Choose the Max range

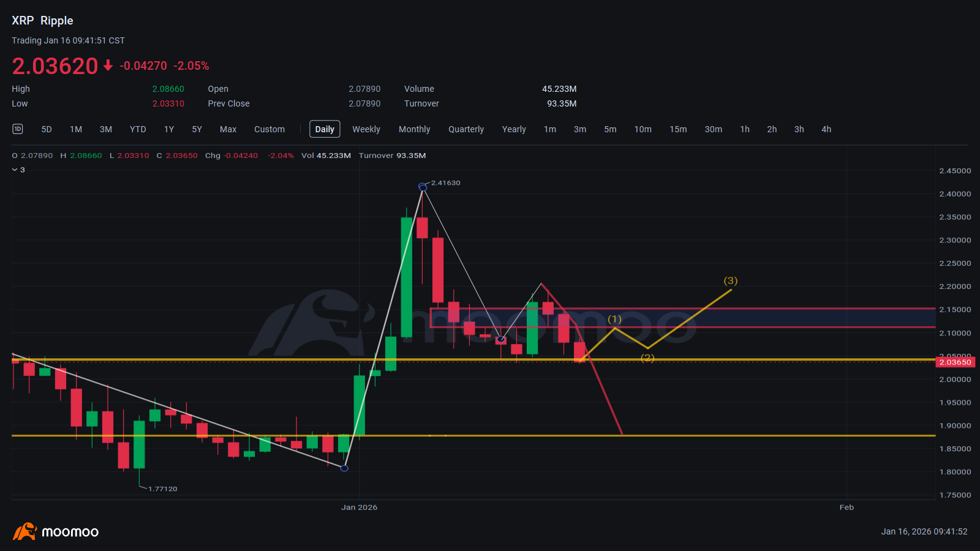point(228,129)
